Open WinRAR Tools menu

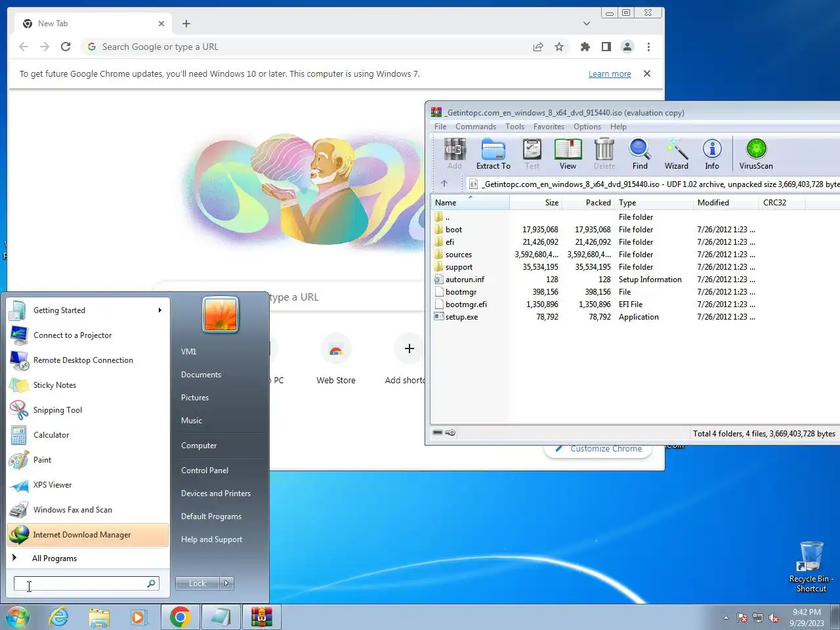pyautogui.click(x=514, y=127)
